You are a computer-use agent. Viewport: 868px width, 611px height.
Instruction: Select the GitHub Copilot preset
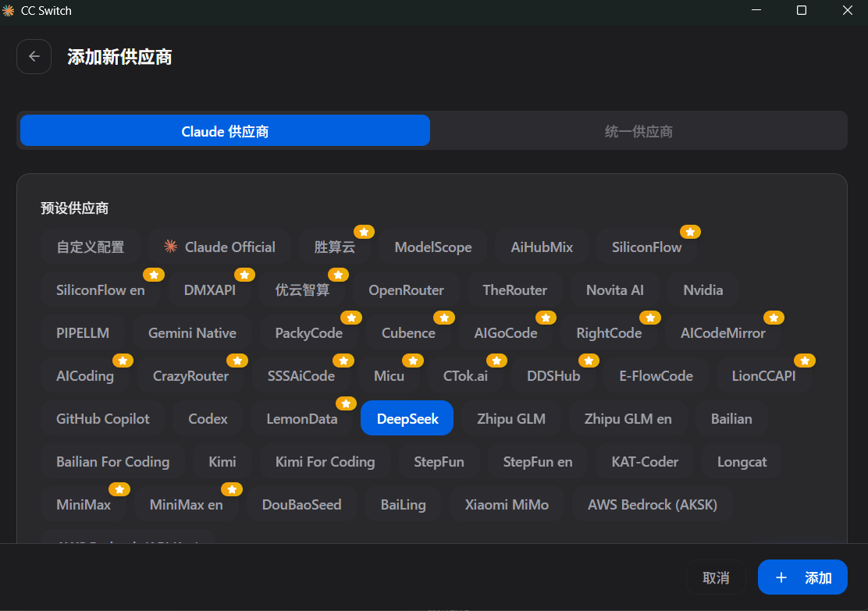[x=102, y=418]
